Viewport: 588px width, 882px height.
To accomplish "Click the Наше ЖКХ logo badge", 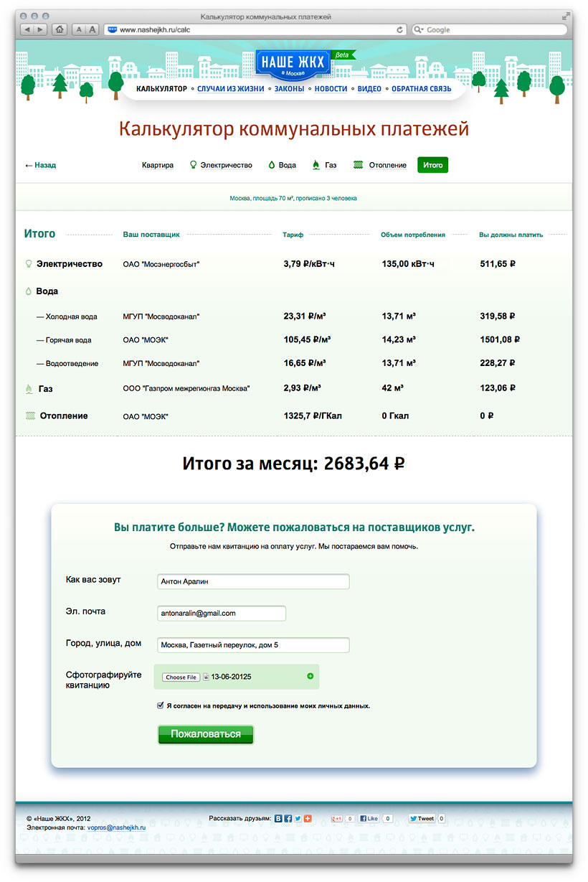I will pos(293,63).
